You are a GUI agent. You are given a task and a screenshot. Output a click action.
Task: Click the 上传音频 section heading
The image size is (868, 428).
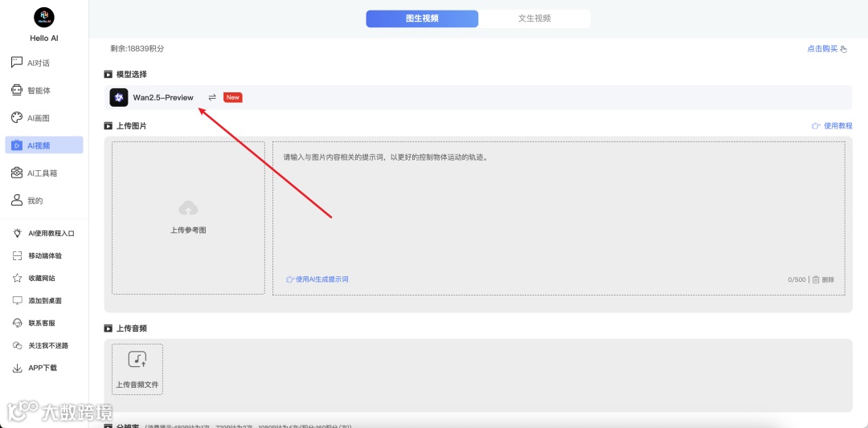[x=131, y=328]
